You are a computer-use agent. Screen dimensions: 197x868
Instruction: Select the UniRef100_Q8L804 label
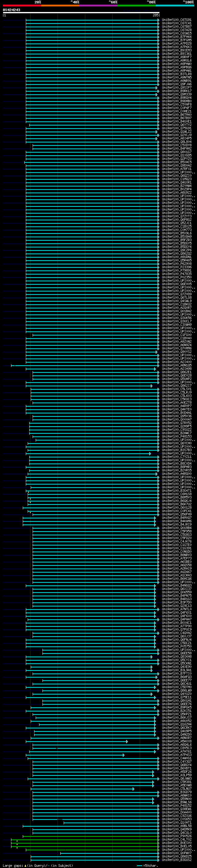point(176,142)
